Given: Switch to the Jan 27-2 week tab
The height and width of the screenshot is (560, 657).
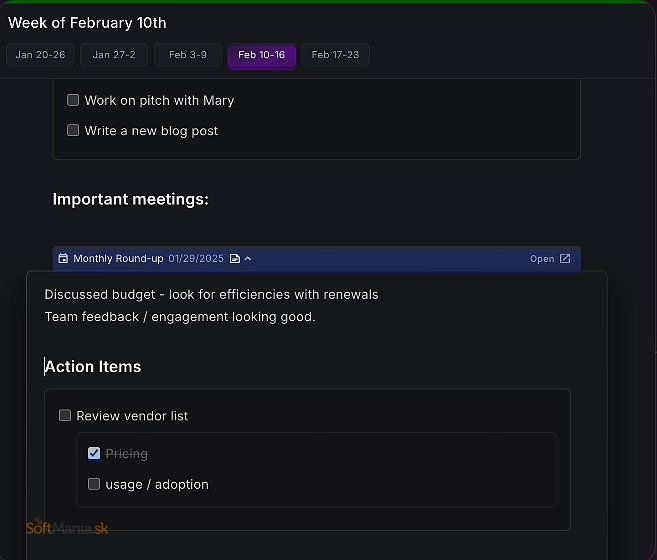Looking at the screenshot, I should pos(114,55).
